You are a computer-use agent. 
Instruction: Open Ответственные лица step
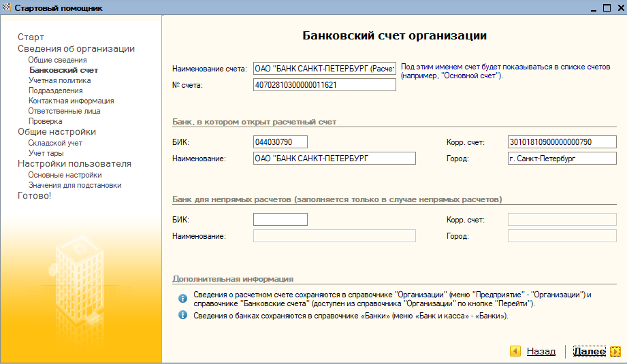(x=64, y=111)
